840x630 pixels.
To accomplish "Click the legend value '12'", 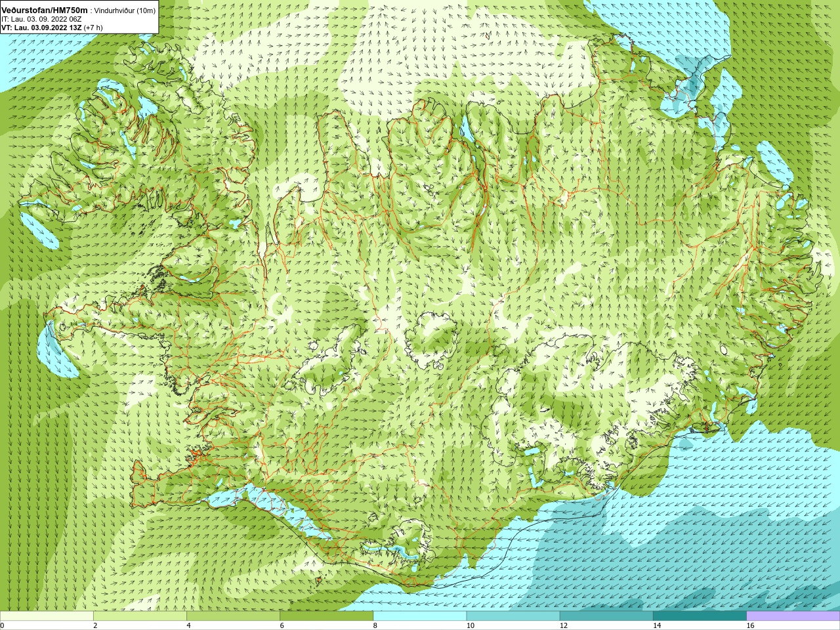I will click(x=563, y=625).
